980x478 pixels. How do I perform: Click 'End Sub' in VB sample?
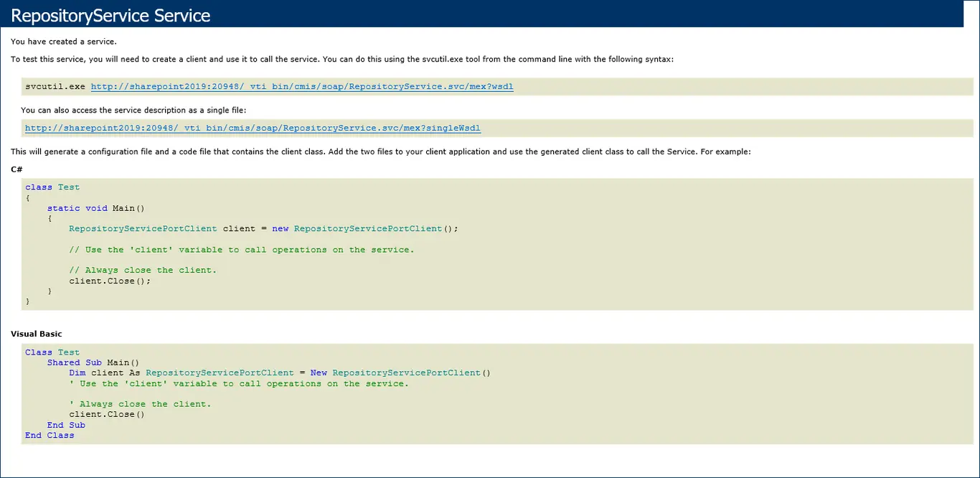click(x=66, y=425)
